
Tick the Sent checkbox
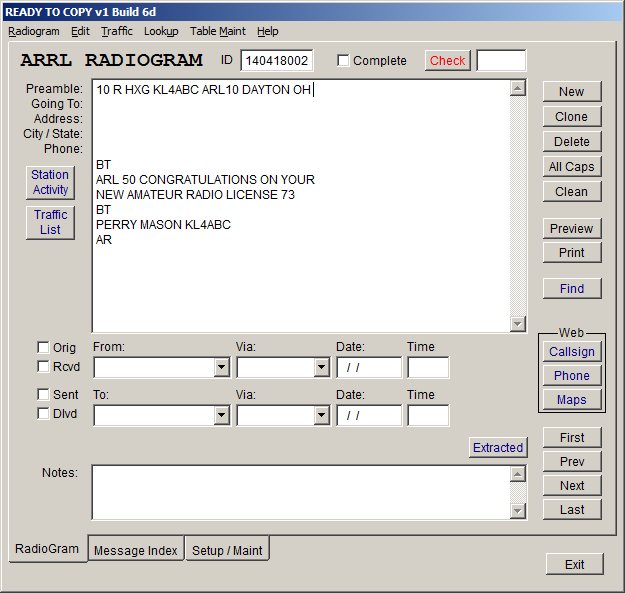coord(43,395)
